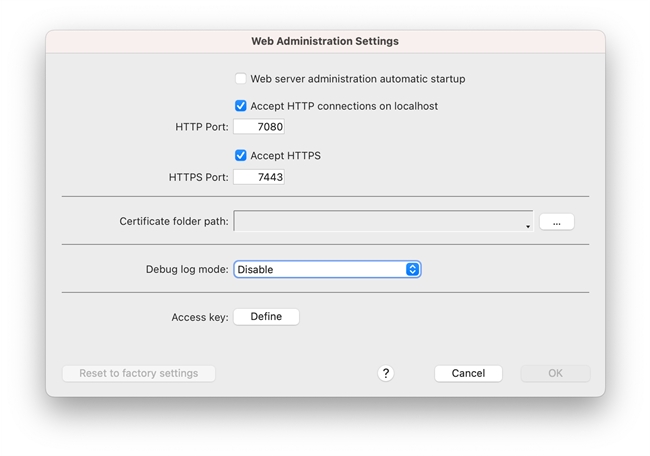This screenshot has width=650, height=456.
Task: Disable the Accept HTTPS checkbox
Action: click(x=241, y=156)
